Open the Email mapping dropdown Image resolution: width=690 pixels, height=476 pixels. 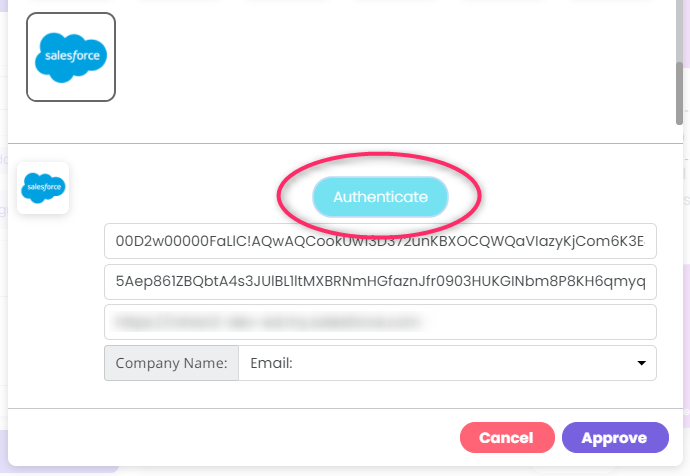click(448, 363)
